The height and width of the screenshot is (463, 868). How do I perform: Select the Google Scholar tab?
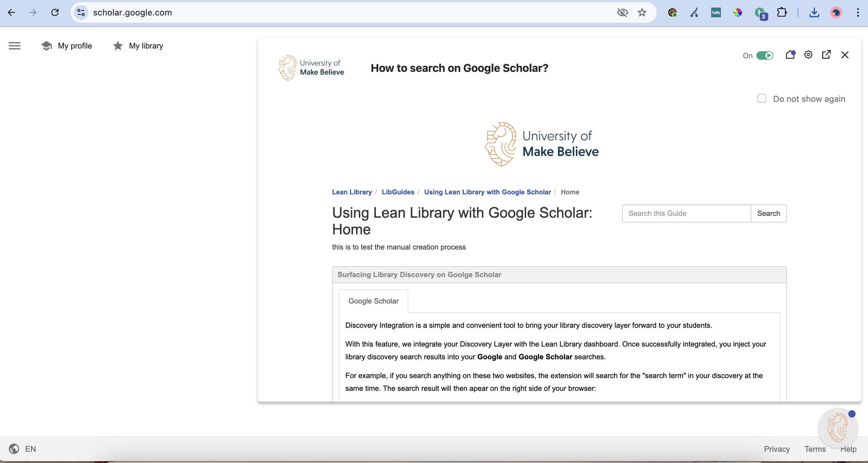click(x=373, y=301)
